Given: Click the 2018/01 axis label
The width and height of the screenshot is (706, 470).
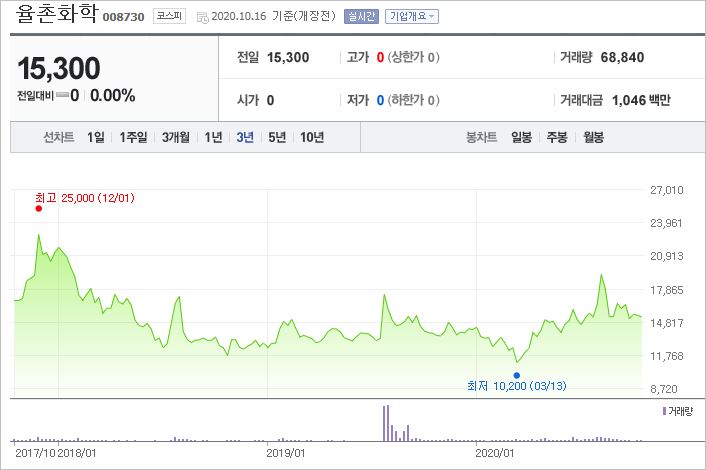Looking at the screenshot, I should coord(77,453).
